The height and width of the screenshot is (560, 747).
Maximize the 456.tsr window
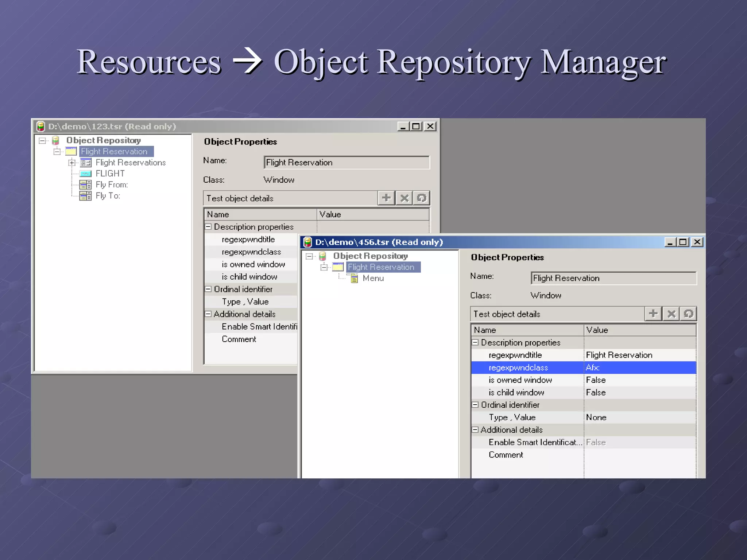(x=683, y=242)
